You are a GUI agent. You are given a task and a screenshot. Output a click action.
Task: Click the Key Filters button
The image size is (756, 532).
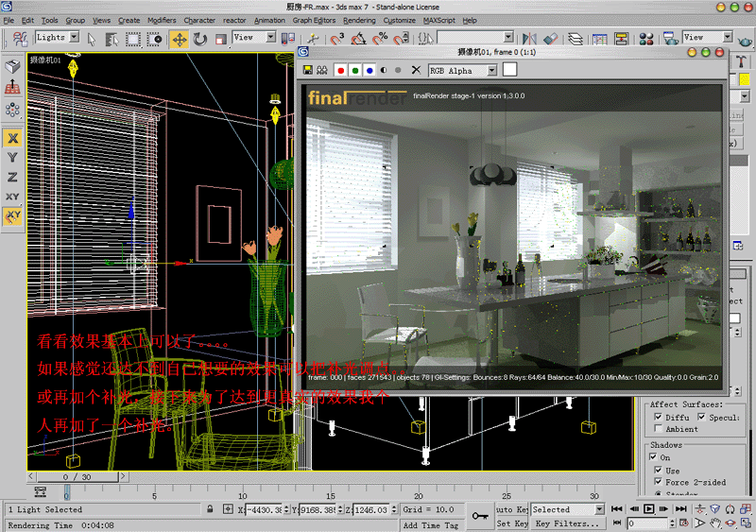point(567,523)
